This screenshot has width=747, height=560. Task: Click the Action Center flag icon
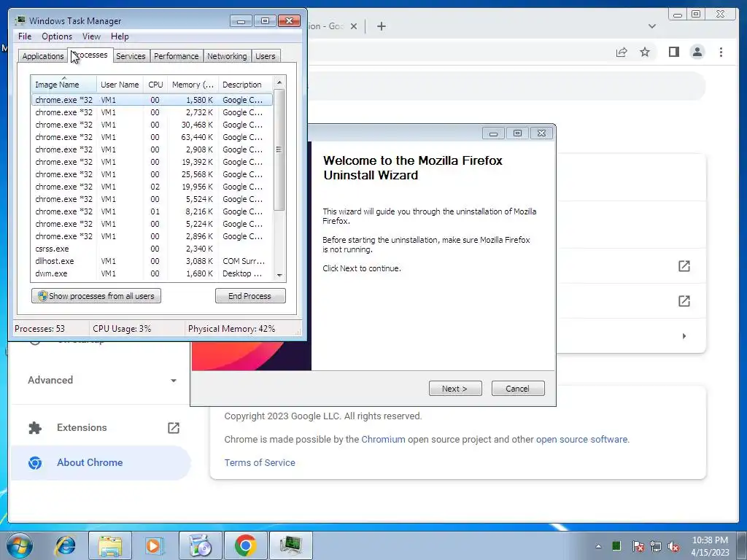click(x=638, y=546)
